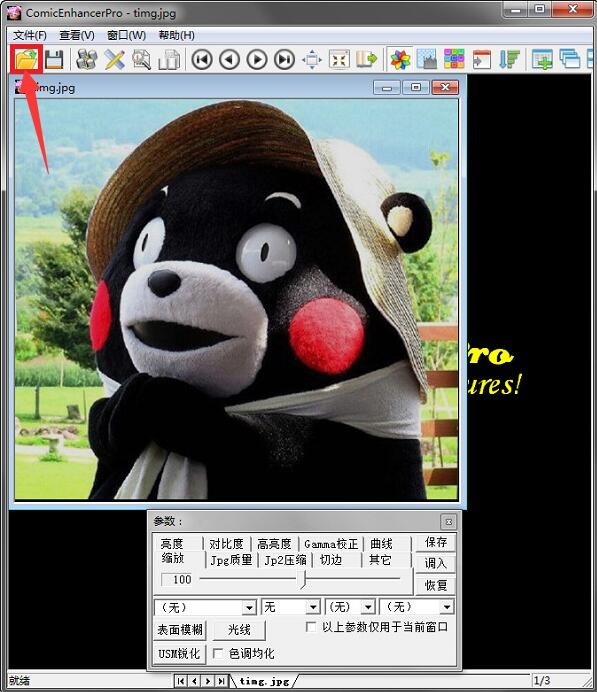Click the fit-to-window shrink arrows icon
597x692 pixels.
(x=339, y=59)
